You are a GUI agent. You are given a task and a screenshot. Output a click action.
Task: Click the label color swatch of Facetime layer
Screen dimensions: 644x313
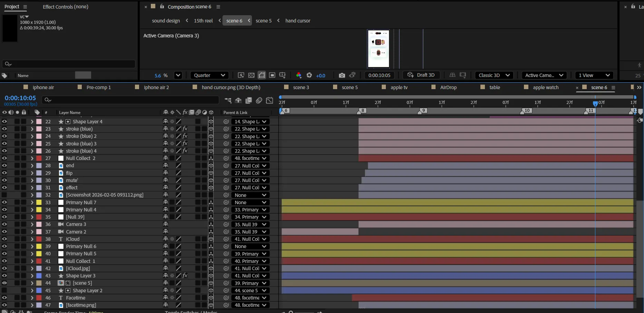(39, 298)
